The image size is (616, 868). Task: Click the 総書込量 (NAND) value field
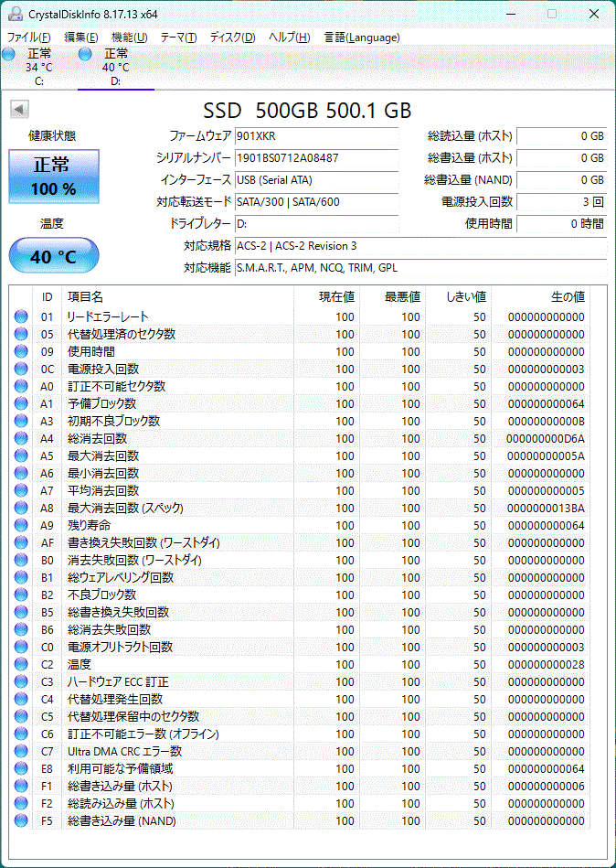[x=561, y=180]
